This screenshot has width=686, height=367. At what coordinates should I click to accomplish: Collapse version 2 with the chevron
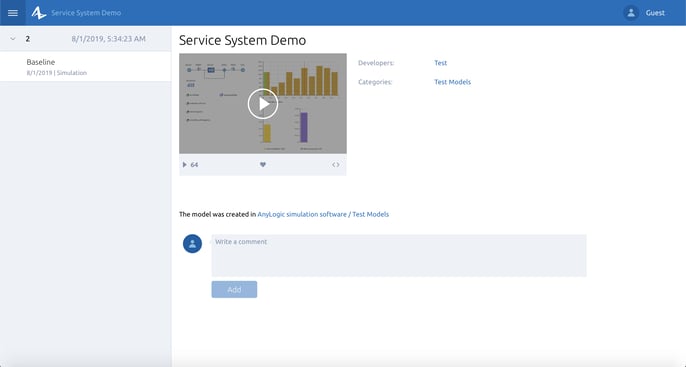click(13, 38)
